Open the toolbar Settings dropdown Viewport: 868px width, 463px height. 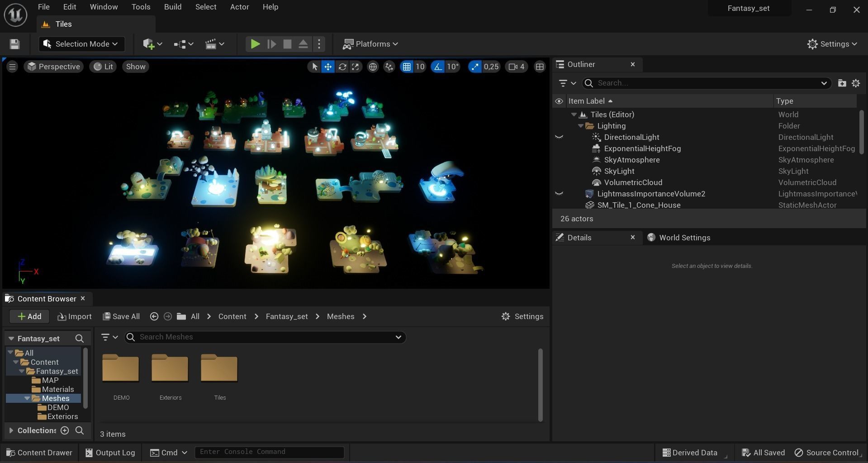click(832, 44)
